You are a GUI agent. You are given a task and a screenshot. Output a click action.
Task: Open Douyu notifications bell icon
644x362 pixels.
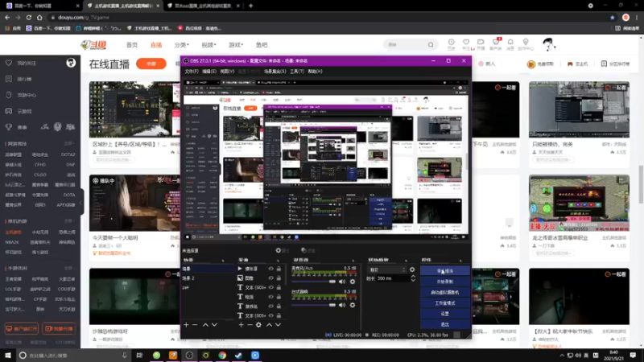click(x=510, y=43)
